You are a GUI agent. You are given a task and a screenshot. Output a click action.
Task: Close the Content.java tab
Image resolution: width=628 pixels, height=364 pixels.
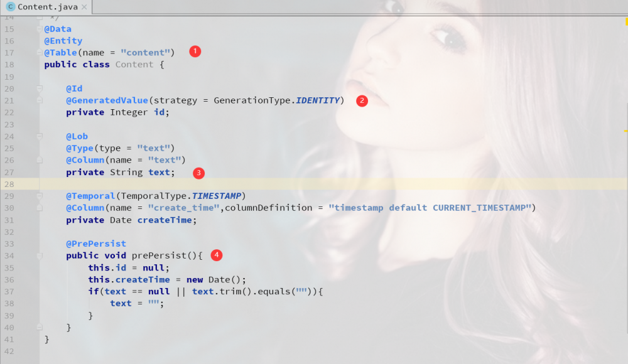(x=85, y=8)
